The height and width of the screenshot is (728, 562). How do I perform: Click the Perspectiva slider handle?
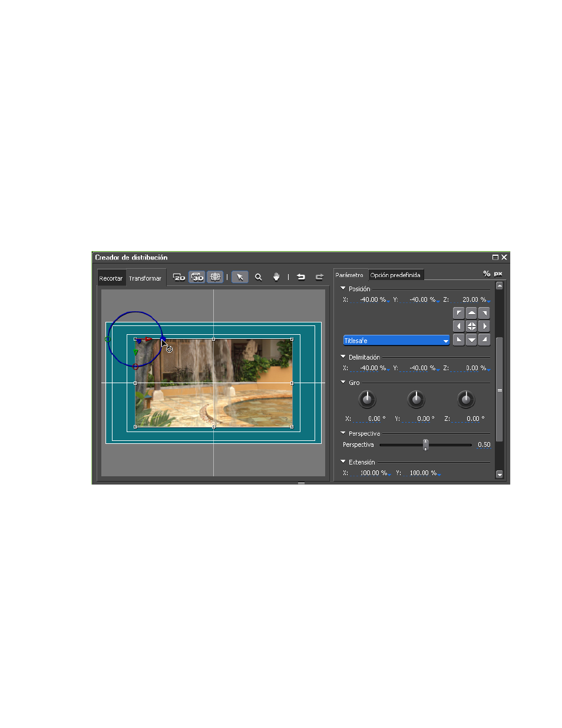(425, 444)
